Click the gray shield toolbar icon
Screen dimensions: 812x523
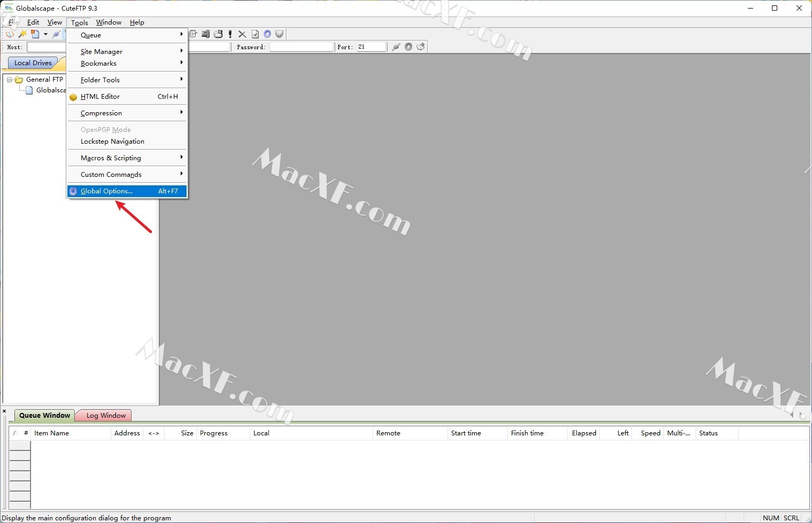coord(280,34)
